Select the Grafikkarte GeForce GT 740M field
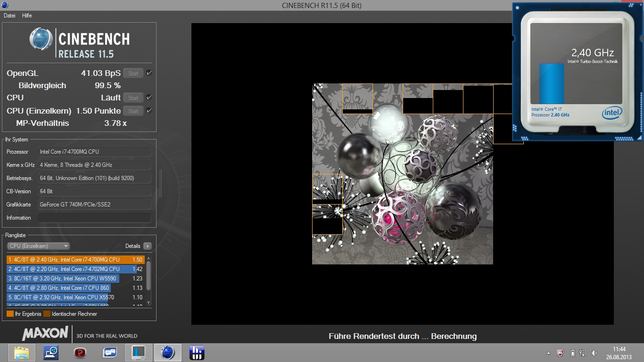Viewport: 644px width, 362px height. pos(94,205)
